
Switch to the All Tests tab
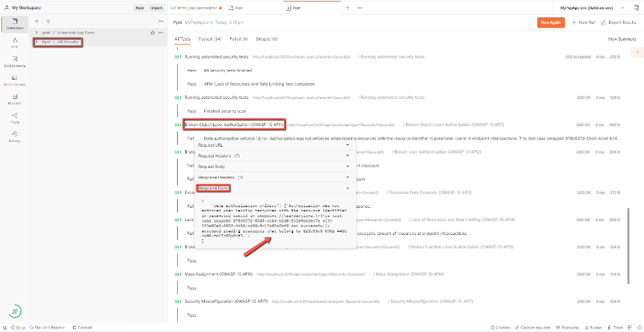183,39
